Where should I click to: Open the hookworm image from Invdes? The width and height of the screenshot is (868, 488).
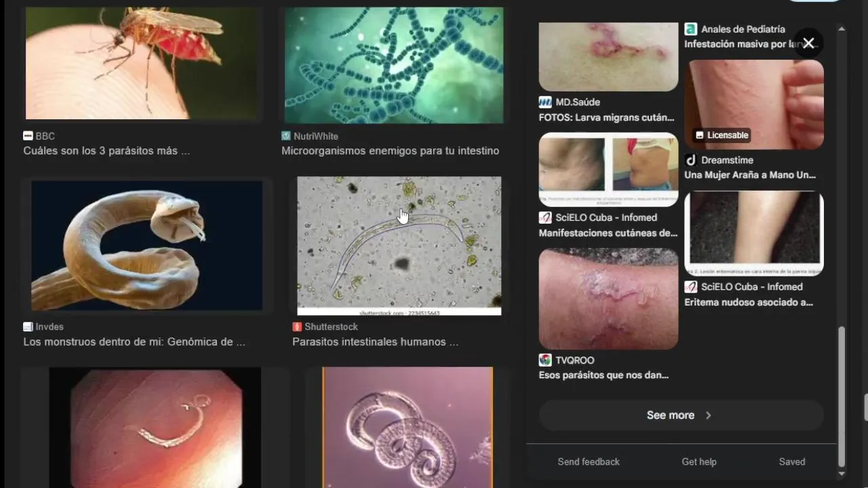point(146,245)
